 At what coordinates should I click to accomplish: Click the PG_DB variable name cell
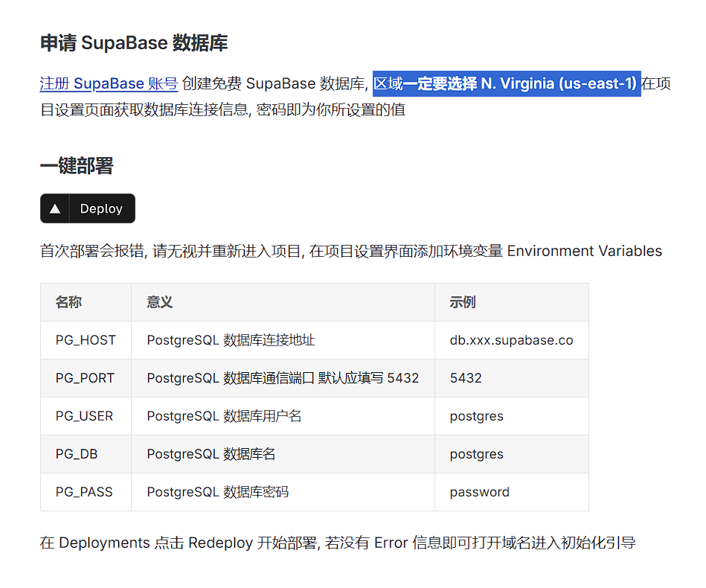pyautogui.click(x=77, y=454)
